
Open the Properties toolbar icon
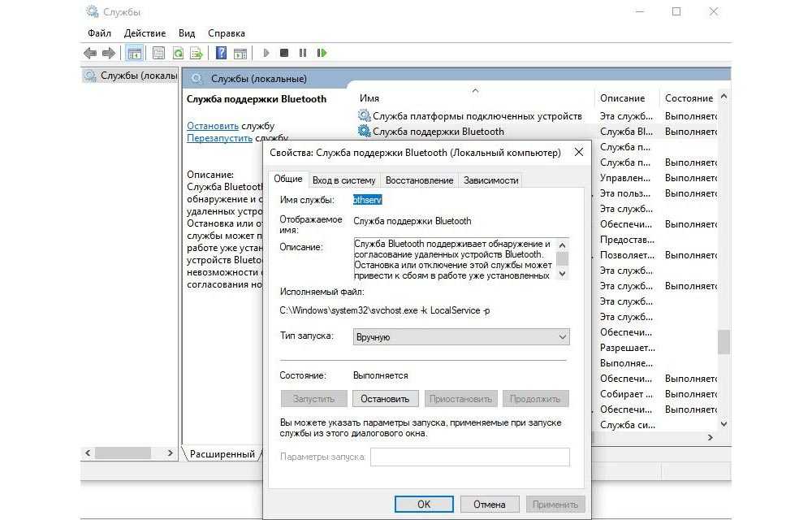[x=158, y=54]
